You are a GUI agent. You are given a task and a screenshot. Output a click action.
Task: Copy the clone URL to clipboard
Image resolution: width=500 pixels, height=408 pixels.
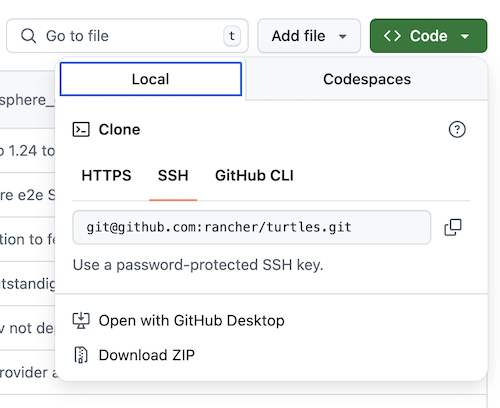coord(453,227)
